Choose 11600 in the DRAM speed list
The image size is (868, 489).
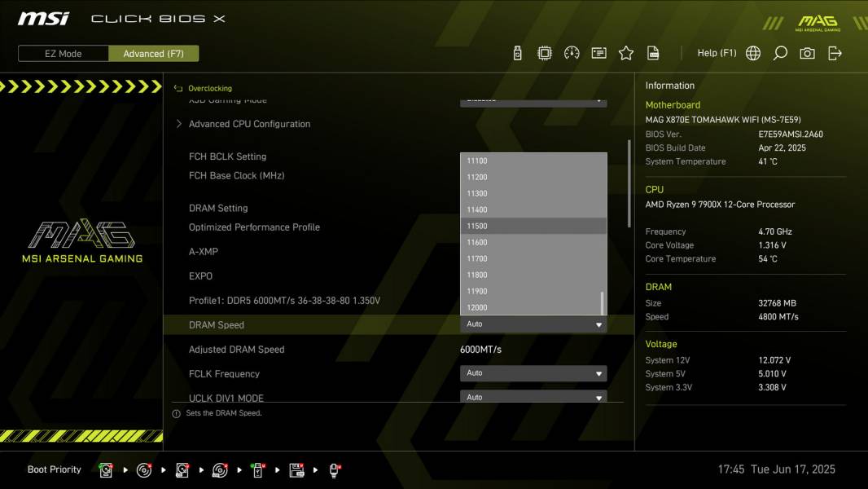click(533, 243)
